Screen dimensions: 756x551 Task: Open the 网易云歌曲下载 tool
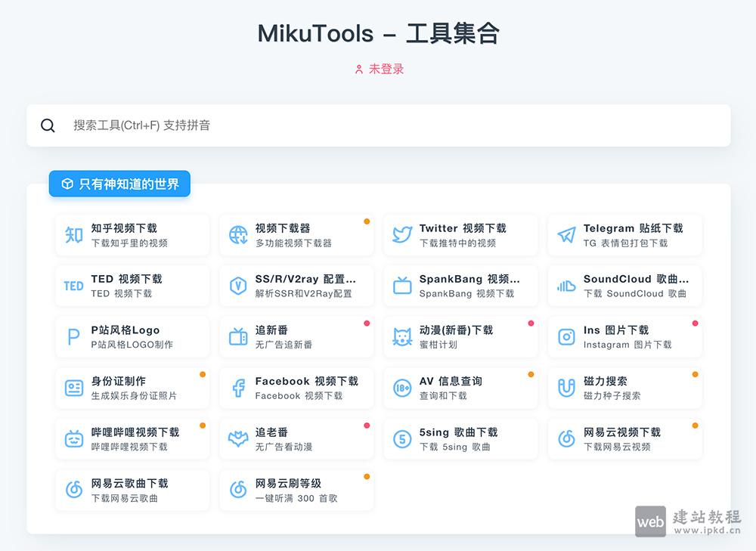(x=132, y=490)
